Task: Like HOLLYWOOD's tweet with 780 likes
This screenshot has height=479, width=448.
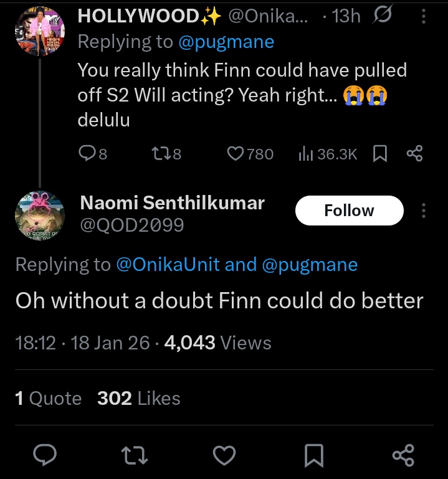Action: 250,153
